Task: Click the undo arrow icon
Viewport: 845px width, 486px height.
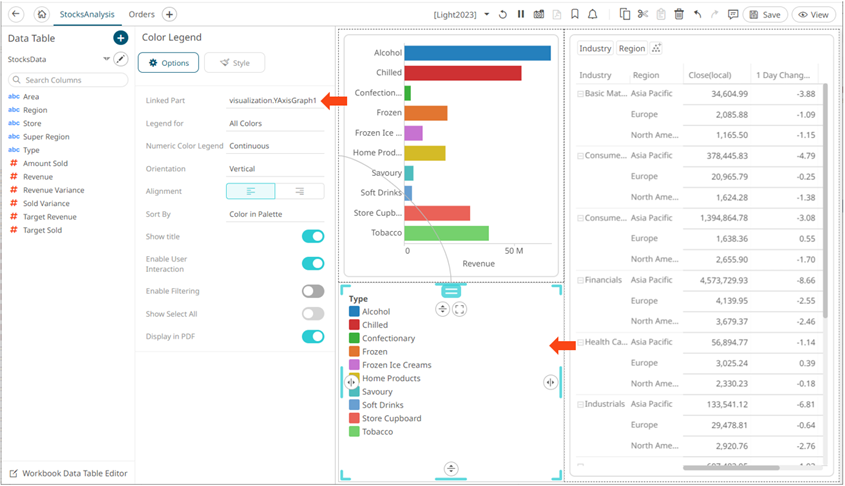Action: [697, 15]
